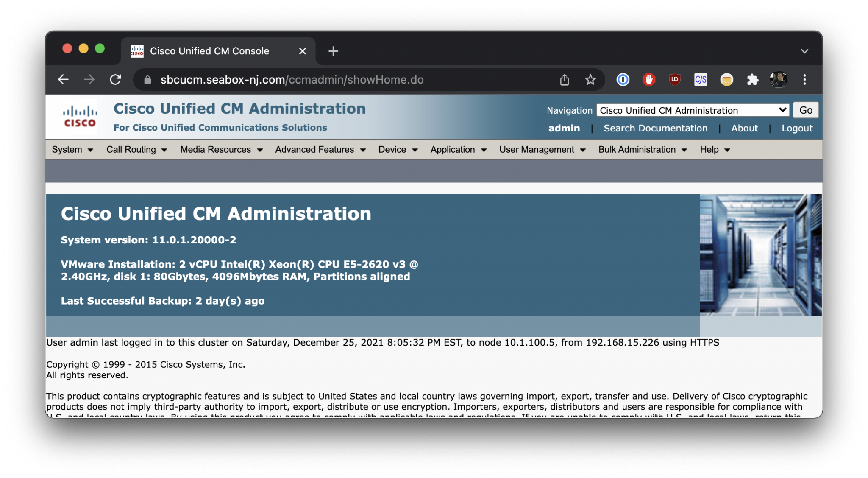
Task: Click the browser profile avatar icon
Action: 779,79
